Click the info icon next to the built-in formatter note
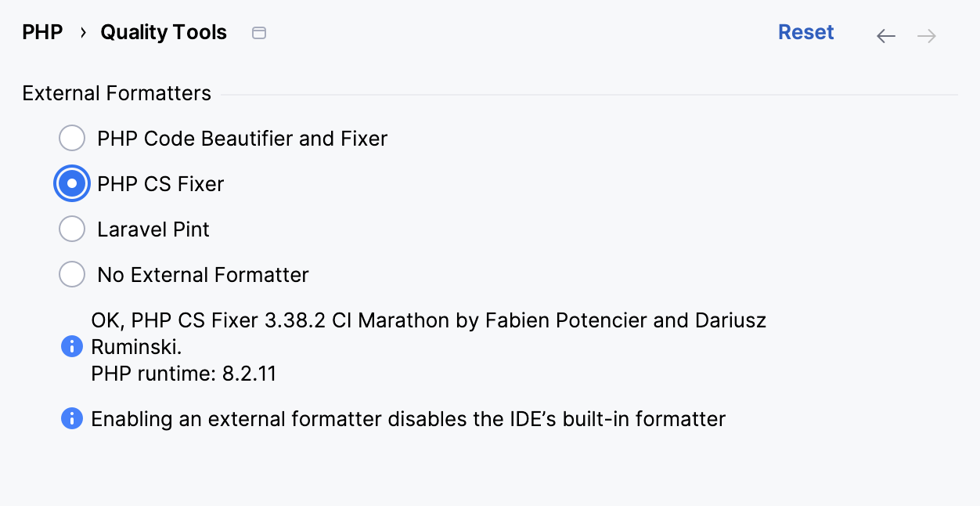Image resolution: width=980 pixels, height=506 pixels. click(71, 418)
